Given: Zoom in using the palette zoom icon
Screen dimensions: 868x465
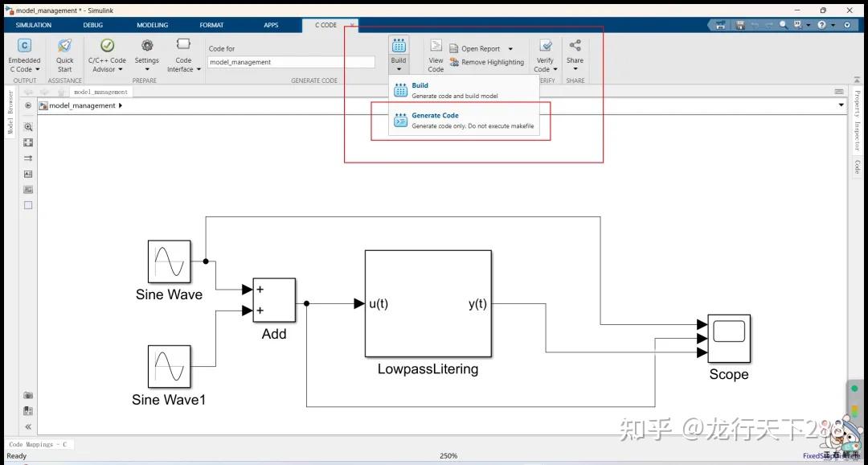Looking at the screenshot, I should [x=28, y=127].
